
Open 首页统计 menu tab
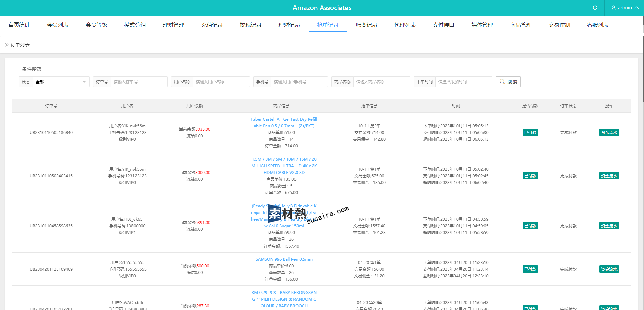19,25
